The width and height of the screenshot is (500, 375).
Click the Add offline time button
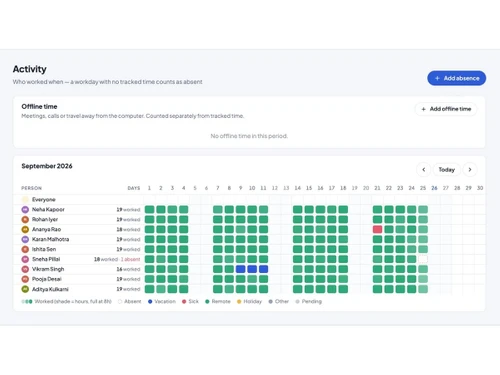tap(446, 109)
